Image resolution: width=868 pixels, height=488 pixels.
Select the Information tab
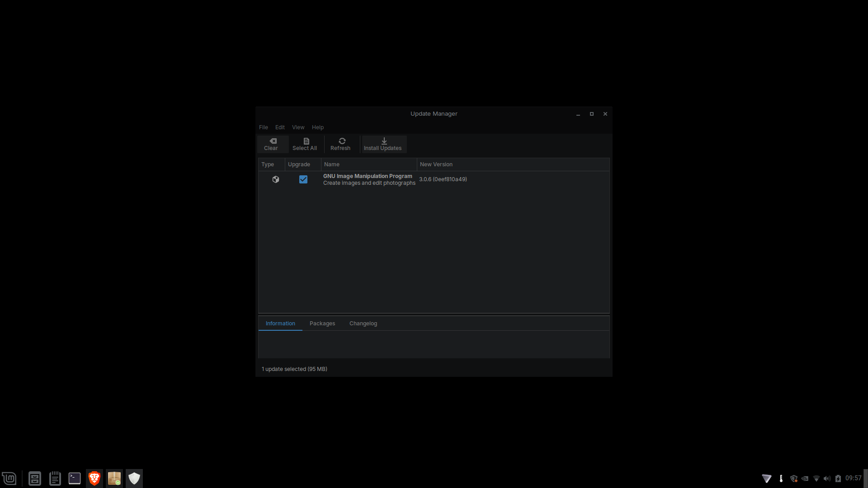click(280, 324)
